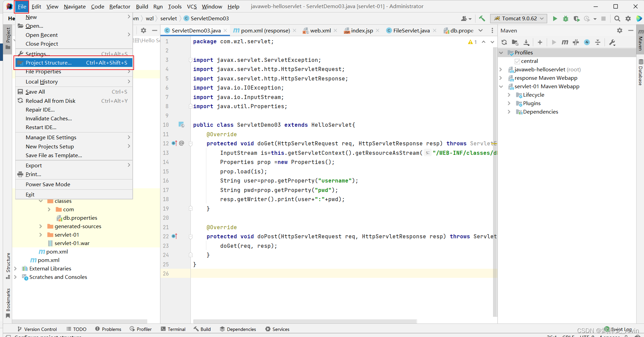Expand the Lifecycle node in Maven
Image resolution: width=644 pixels, height=337 pixels.
[x=509, y=95]
